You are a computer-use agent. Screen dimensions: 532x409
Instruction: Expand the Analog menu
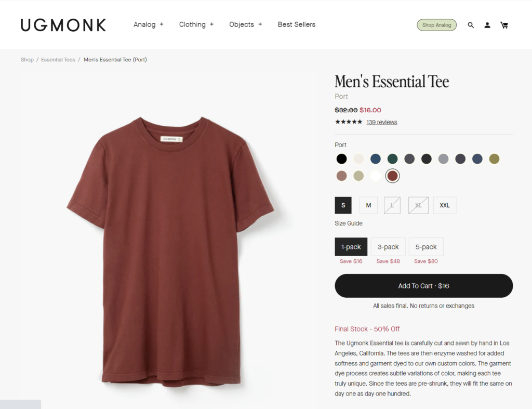pyautogui.click(x=149, y=24)
